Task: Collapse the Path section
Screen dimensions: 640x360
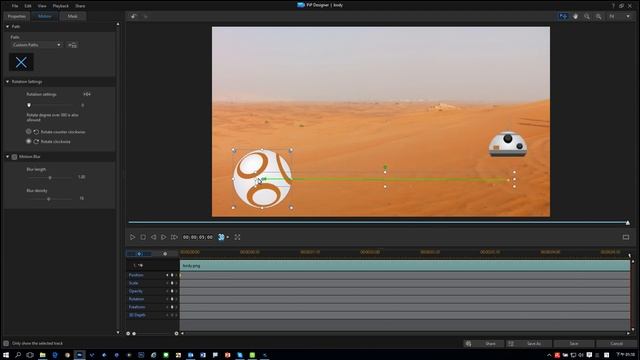Action: tap(7, 27)
